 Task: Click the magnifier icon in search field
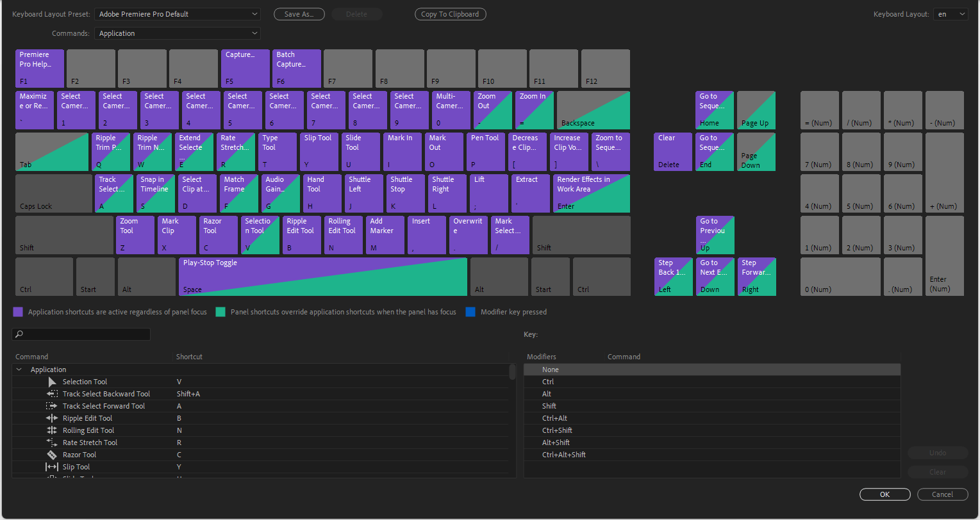(x=19, y=334)
